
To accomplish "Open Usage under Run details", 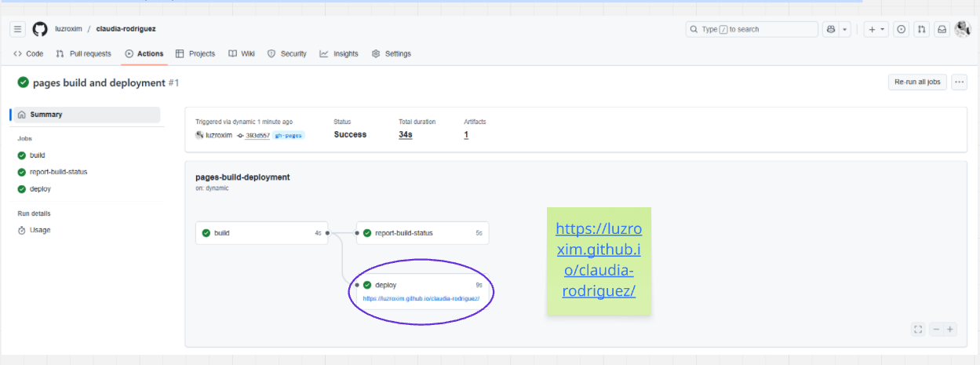I will click(x=40, y=230).
